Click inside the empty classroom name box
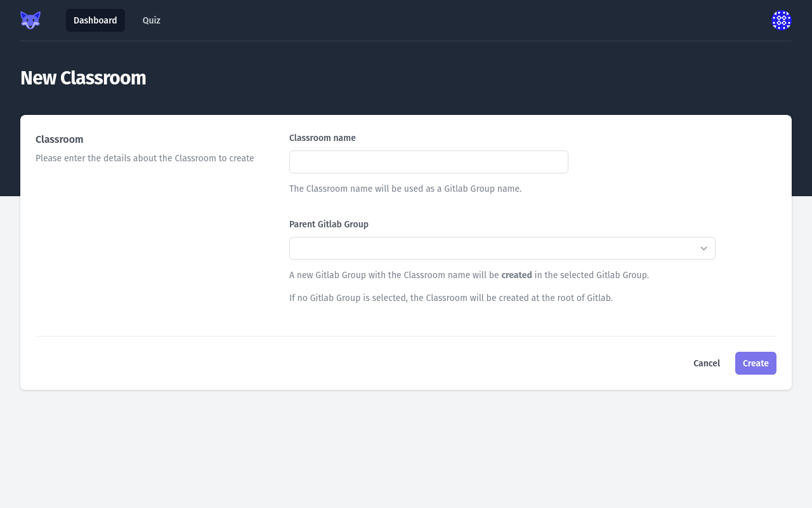Viewport: 812px width, 508px height. (x=428, y=162)
